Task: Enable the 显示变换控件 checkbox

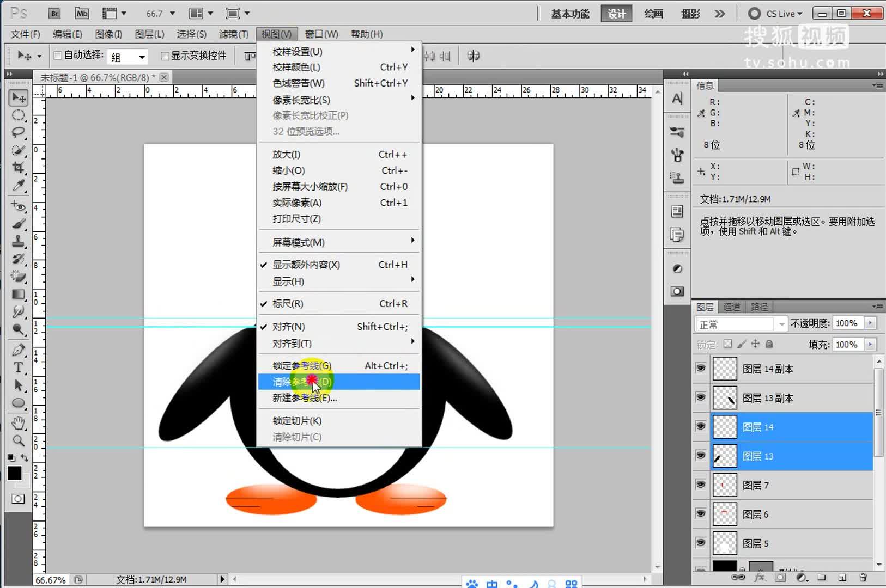Action: click(x=165, y=56)
